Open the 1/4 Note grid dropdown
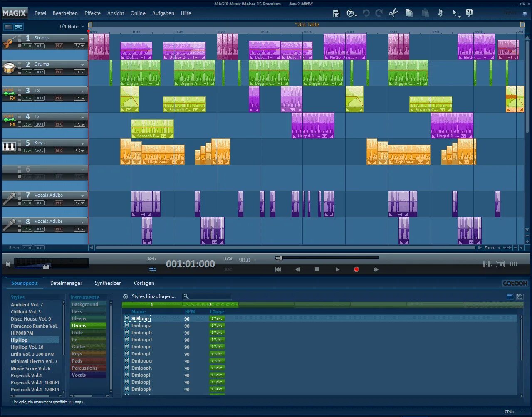 click(72, 27)
